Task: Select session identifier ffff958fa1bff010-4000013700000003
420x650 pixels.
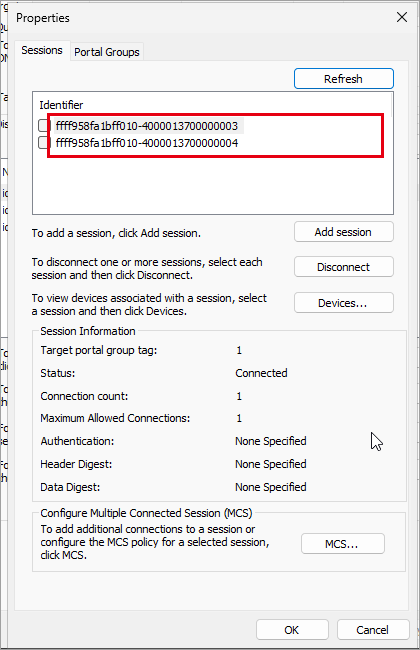Action: pos(147,126)
